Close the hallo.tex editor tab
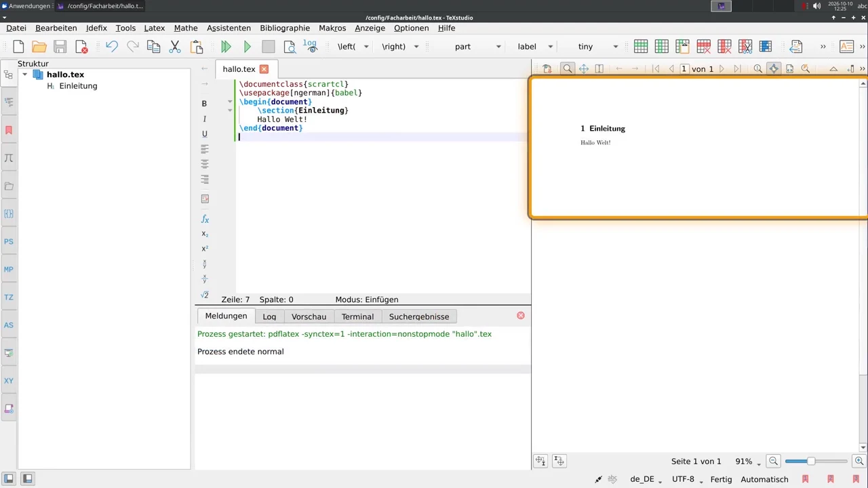Image resolution: width=868 pixels, height=488 pixels. click(264, 69)
